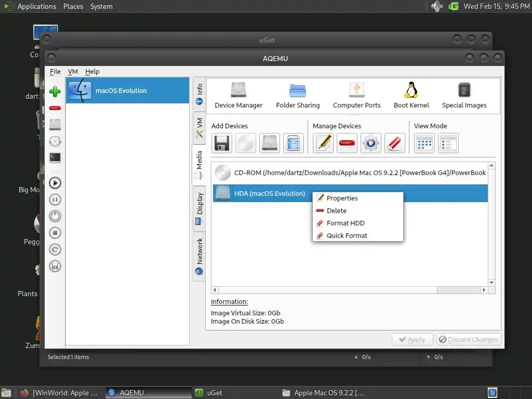Click the Discard Changes button
Viewport: 532px width, 399px height.
[x=469, y=340]
